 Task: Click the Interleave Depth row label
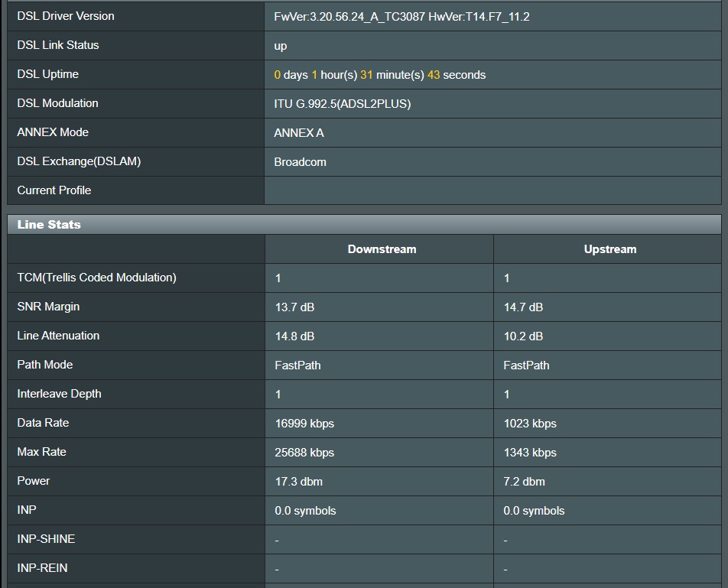(x=59, y=394)
